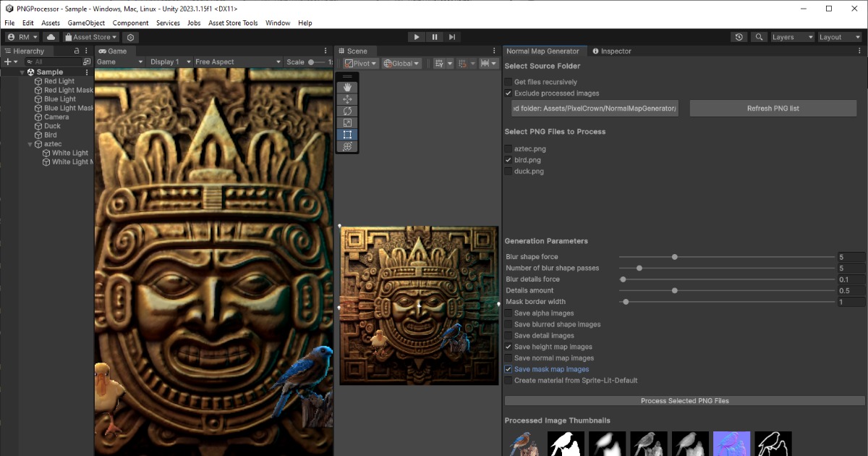Enable the aztec.png checkbox
Viewport: 868px width, 456px height.
[x=509, y=148]
